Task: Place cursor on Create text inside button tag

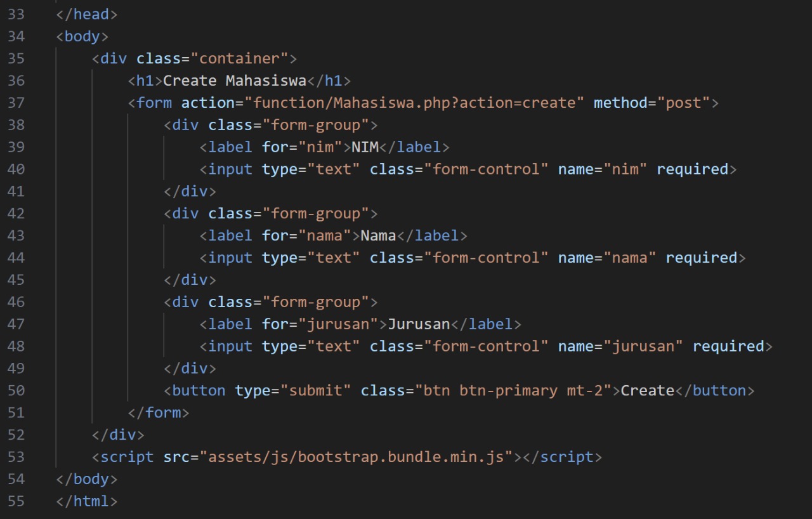Action: tap(647, 390)
